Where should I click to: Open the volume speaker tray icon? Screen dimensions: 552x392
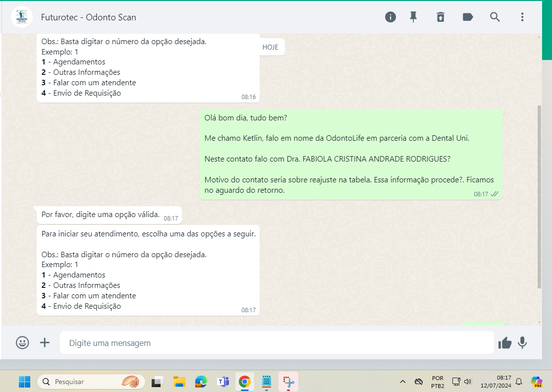467,382
